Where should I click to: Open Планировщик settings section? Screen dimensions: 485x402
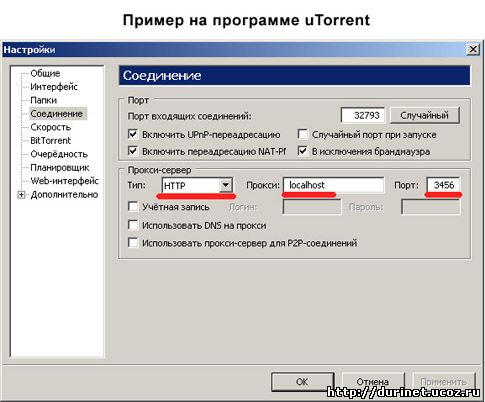[60, 167]
